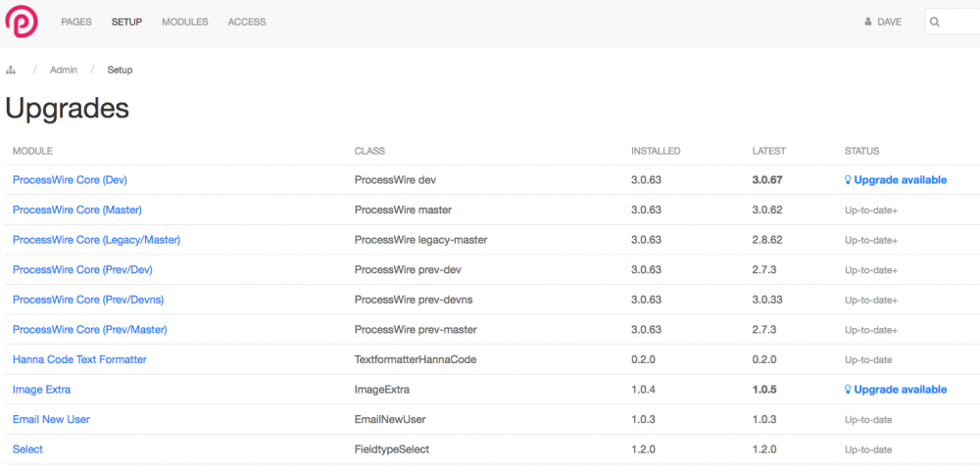Open Hanna Code Text Formatter link

(79, 359)
